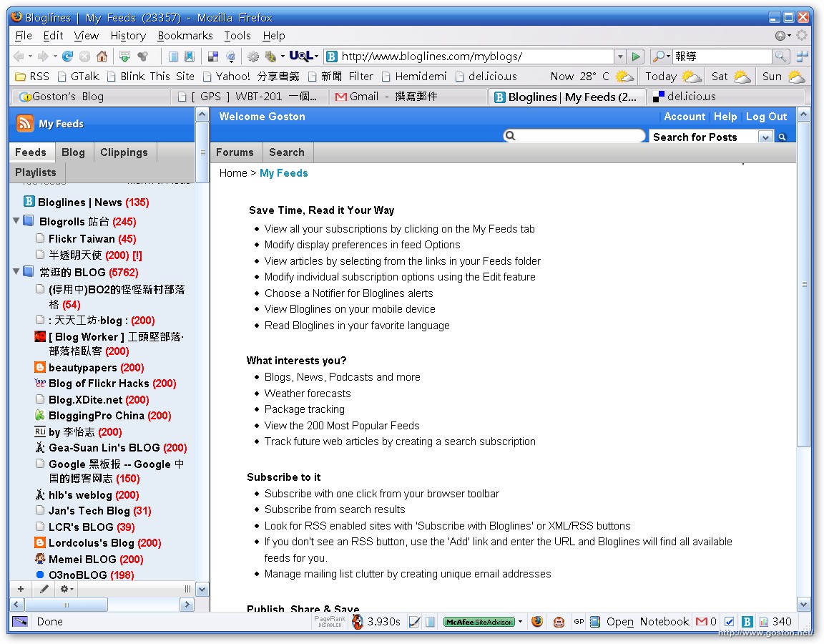Image resolution: width=824 pixels, height=644 pixels.
Task: Open the search engine selector dropdown
Action: pyautogui.click(x=661, y=56)
